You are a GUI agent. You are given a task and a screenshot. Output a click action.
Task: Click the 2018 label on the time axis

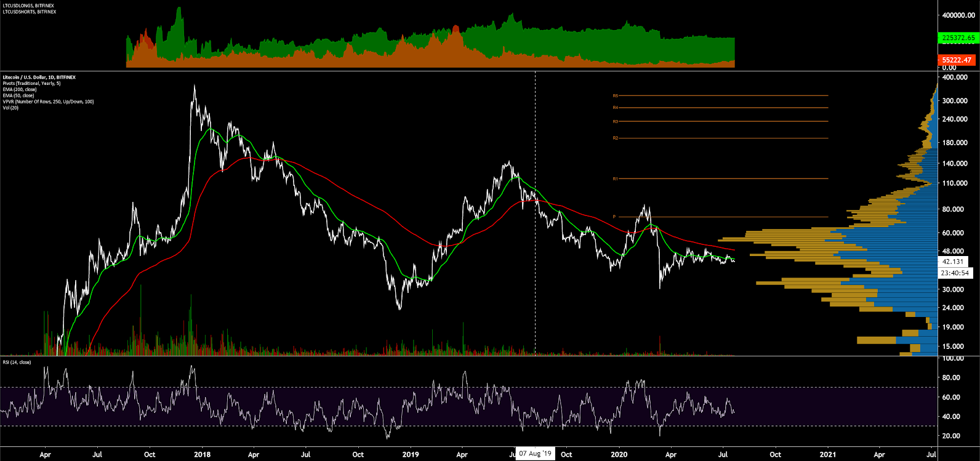pyautogui.click(x=202, y=454)
